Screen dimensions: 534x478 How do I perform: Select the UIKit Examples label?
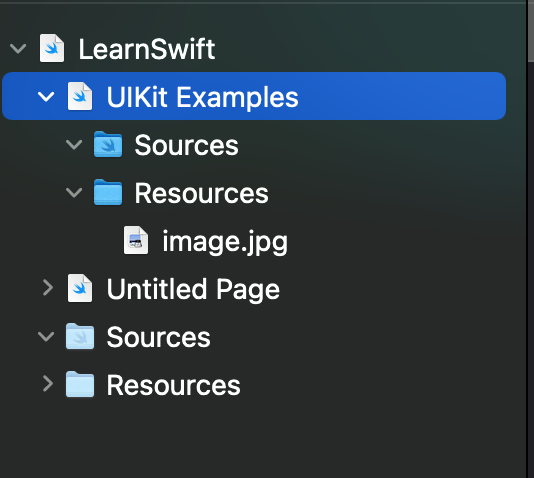coord(202,97)
